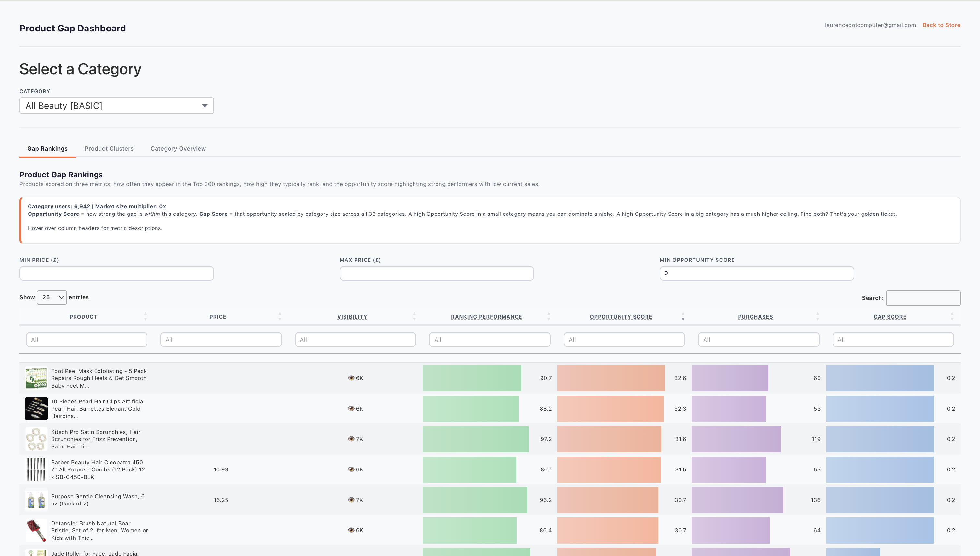Toggle the eye icon for Kitsch Pro Scrunchies row

pyautogui.click(x=351, y=439)
